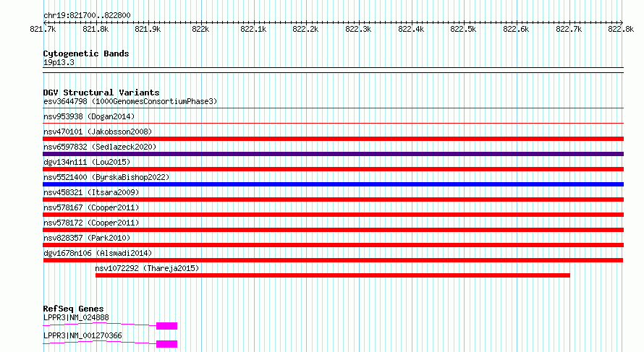Select the nsv458321 Itsara2009 red bar
644x352 pixels.
point(333,199)
